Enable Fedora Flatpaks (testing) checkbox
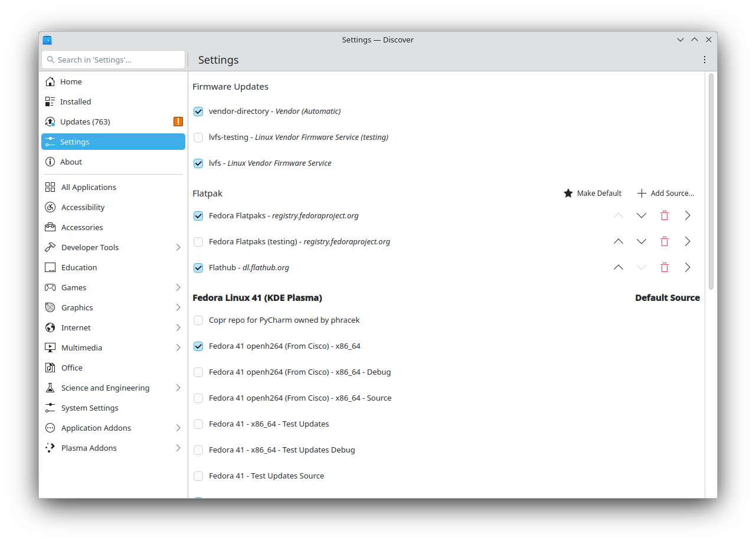Viewport: 756px width, 544px height. coord(198,242)
